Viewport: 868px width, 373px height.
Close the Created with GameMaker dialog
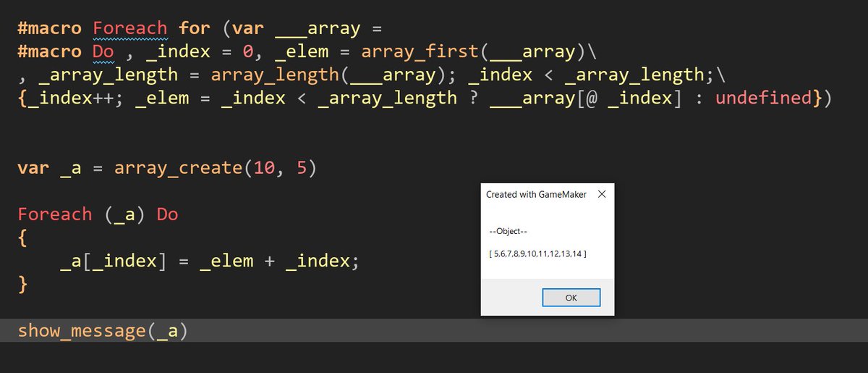coord(602,194)
